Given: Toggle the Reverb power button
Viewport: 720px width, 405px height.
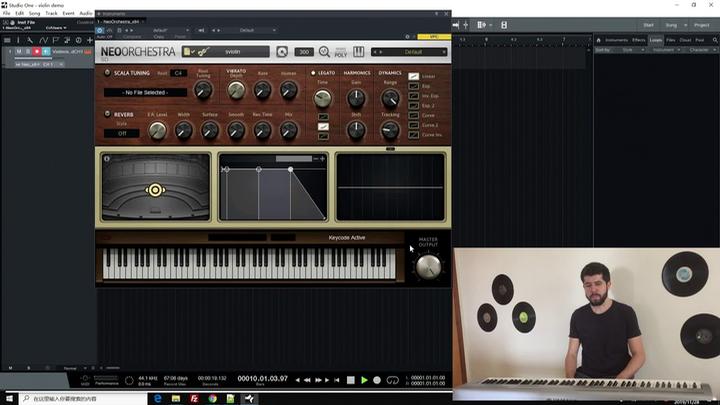Looking at the screenshot, I should [x=107, y=113].
